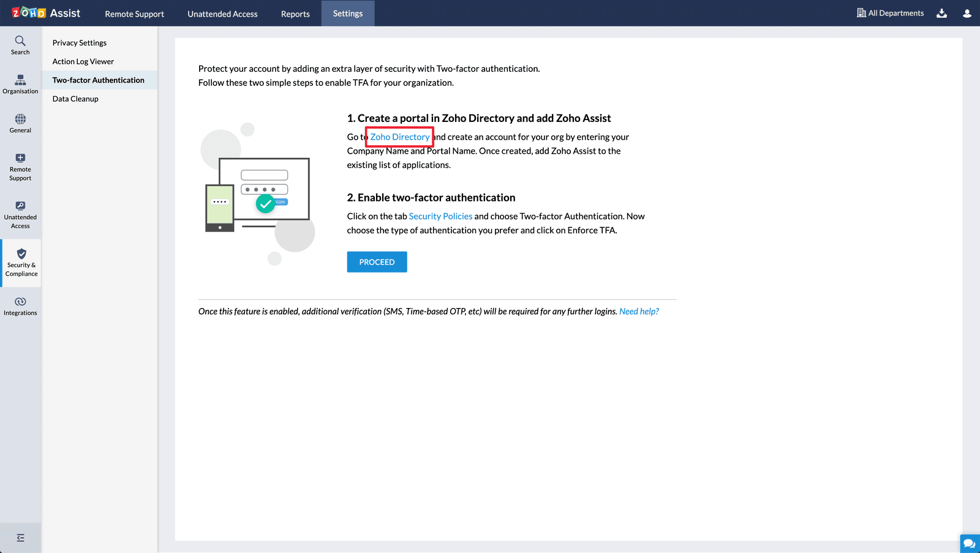Open the Search sidebar icon
Image resolution: width=980 pixels, height=553 pixels.
tap(20, 45)
